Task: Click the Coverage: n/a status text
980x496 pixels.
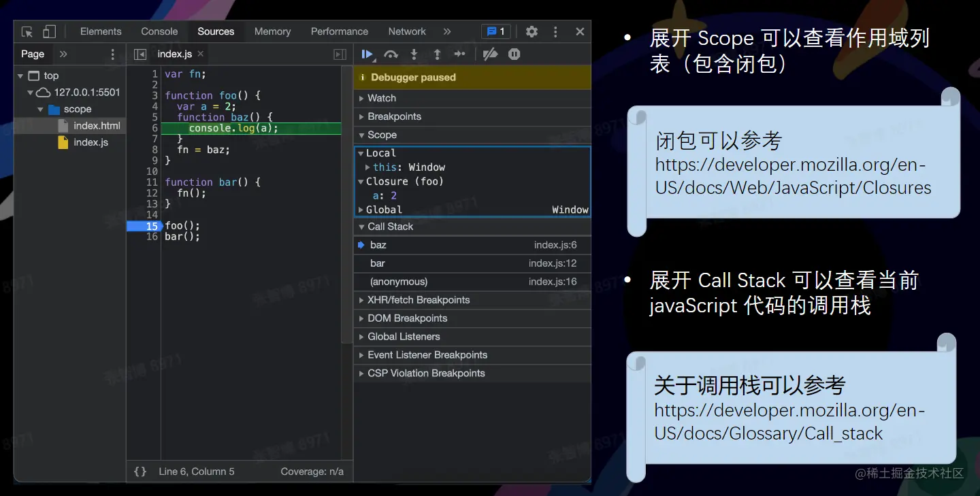Action: point(312,472)
